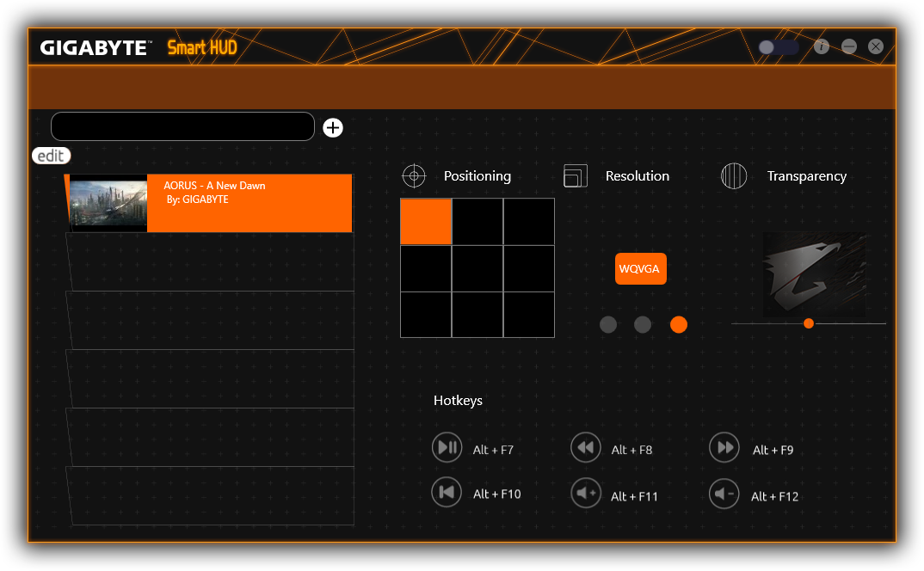The height and width of the screenshot is (571, 924).
Task: Click the Positioning crosshair icon
Action: (x=414, y=175)
